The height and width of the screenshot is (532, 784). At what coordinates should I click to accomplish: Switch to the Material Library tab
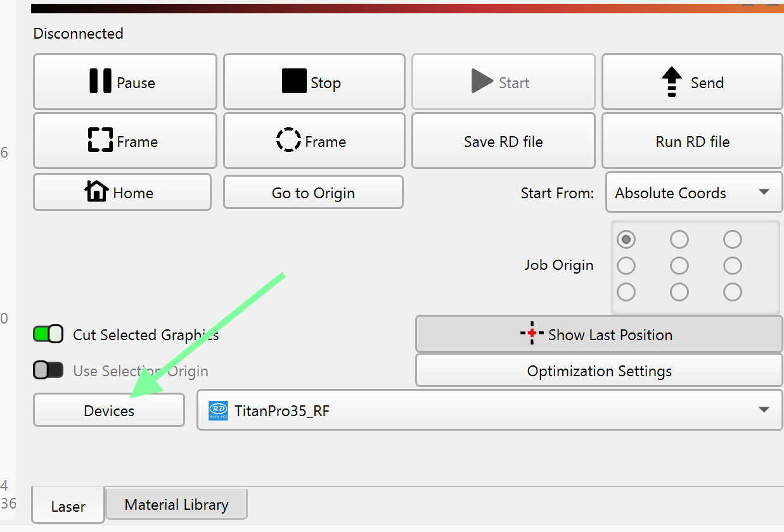pyautogui.click(x=176, y=505)
